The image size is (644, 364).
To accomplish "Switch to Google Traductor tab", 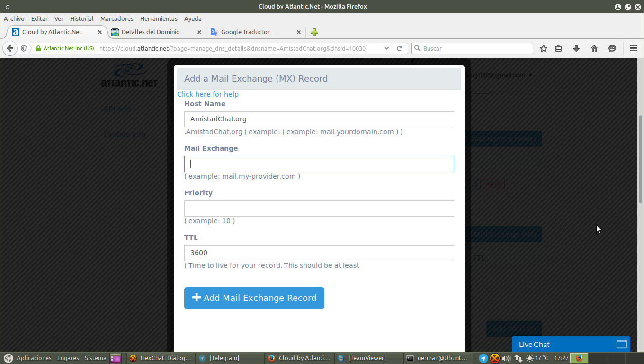I will tap(245, 32).
